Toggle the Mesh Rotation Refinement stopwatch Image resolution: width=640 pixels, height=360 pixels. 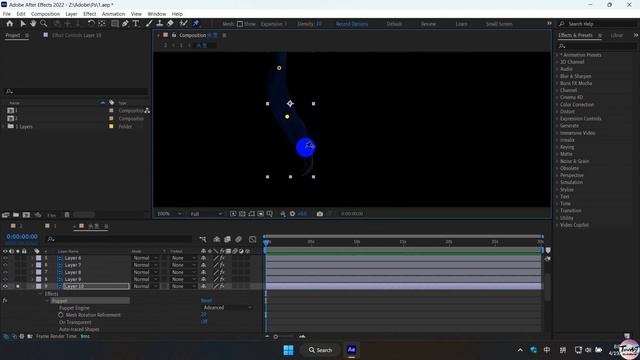pos(61,315)
